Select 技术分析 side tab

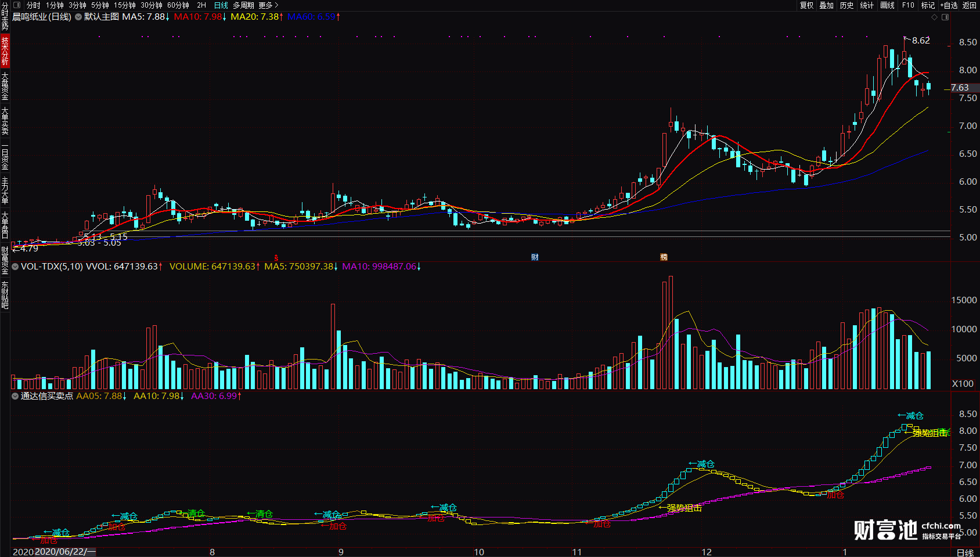5,51
